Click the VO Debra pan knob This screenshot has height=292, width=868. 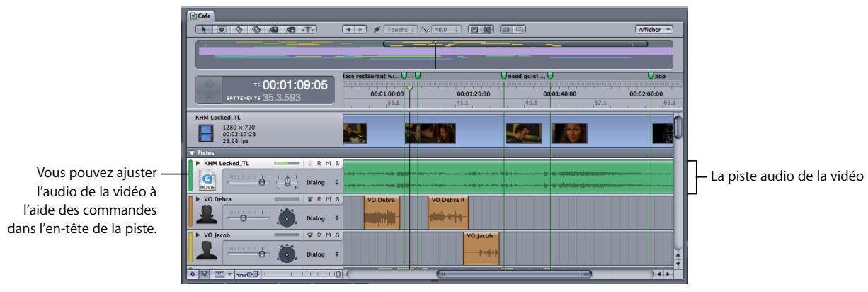286,218
